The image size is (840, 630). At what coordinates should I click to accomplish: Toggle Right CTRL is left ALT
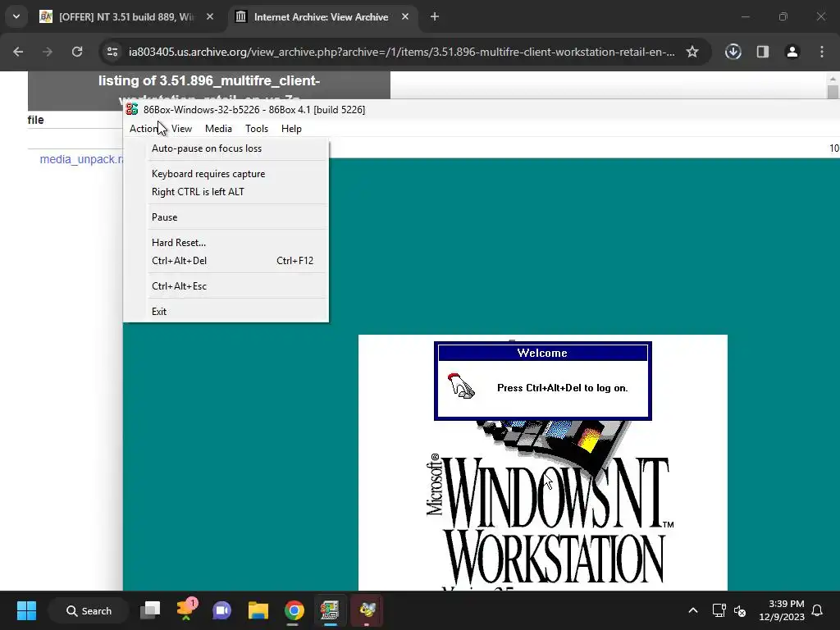[226, 192]
